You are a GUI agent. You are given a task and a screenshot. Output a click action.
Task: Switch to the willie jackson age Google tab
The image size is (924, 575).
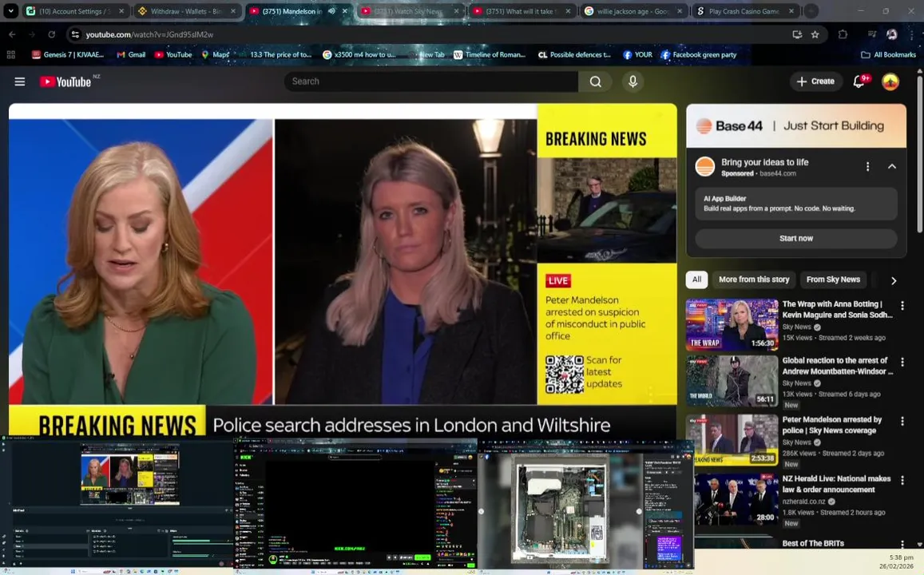(x=633, y=11)
